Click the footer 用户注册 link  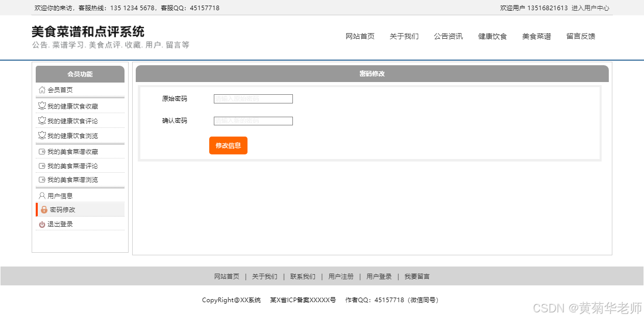coord(341,277)
